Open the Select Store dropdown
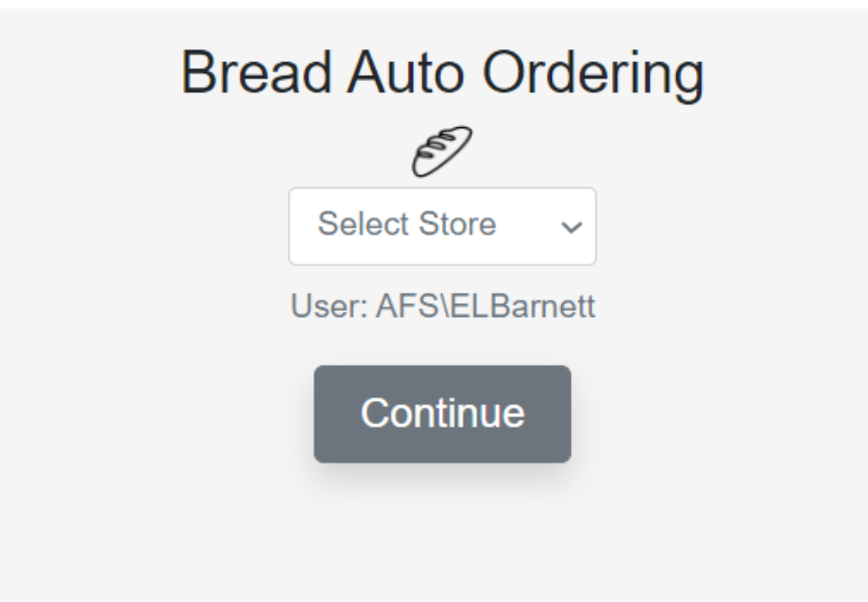Image resolution: width=868 pixels, height=602 pixels. (443, 226)
